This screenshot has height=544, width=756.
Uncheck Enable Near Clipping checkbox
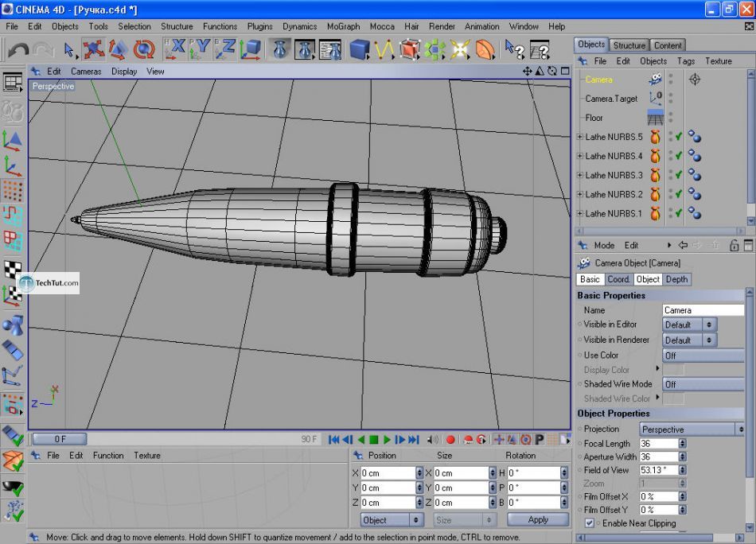coord(589,523)
